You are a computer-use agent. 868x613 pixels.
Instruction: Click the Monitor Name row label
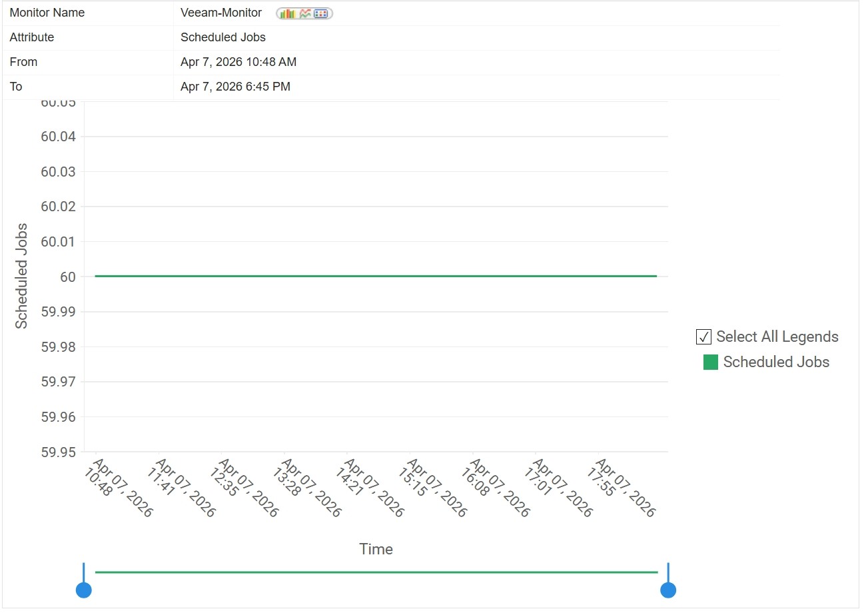click(47, 13)
